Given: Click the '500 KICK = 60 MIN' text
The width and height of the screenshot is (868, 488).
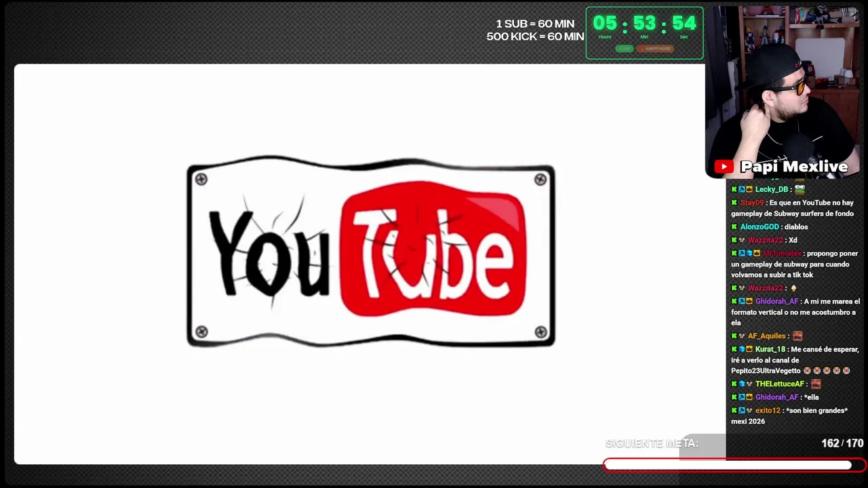Looking at the screenshot, I should click(535, 37).
